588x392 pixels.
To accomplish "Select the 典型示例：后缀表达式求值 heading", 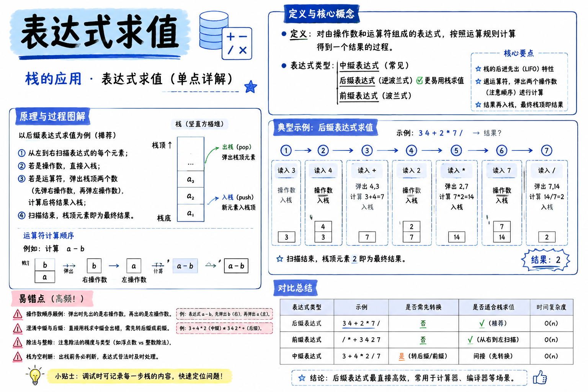I will coord(325,127).
